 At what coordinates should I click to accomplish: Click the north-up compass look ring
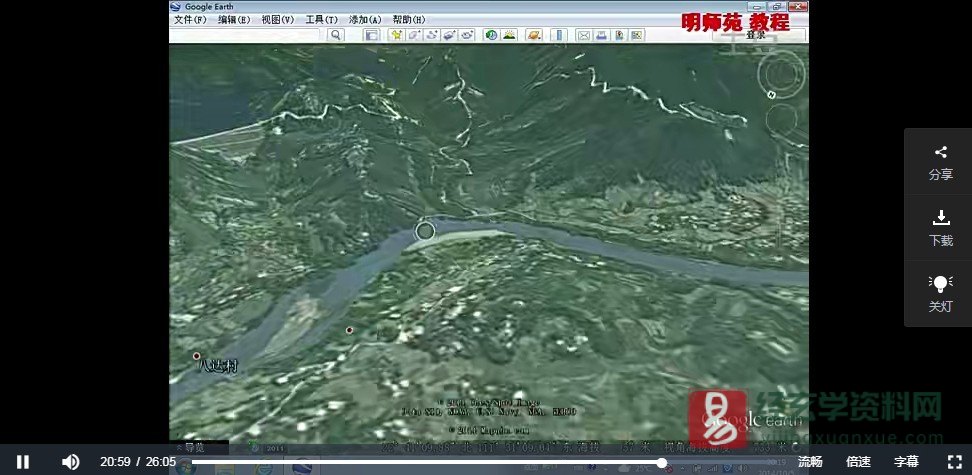[x=780, y=74]
